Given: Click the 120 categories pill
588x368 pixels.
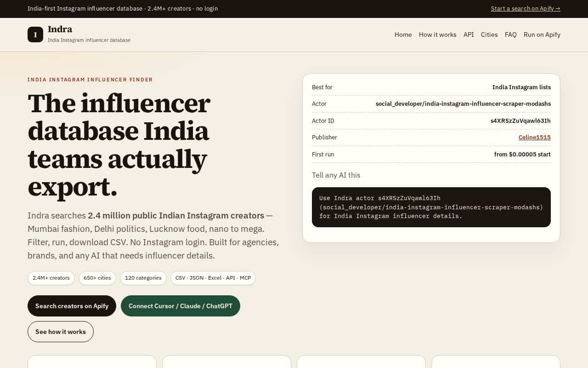Looking at the screenshot, I should [x=143, y=278].
